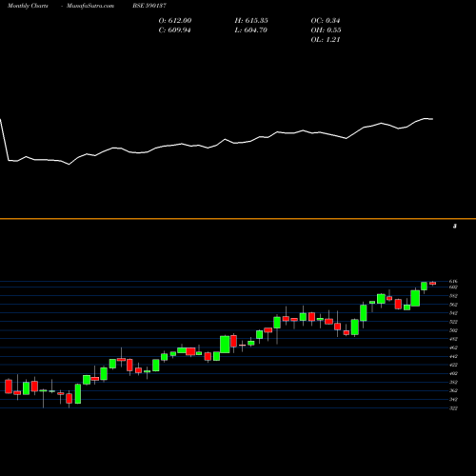Click the end of the white line chart
The width and height of the screenshot is (476, 476).
[432, 119]
